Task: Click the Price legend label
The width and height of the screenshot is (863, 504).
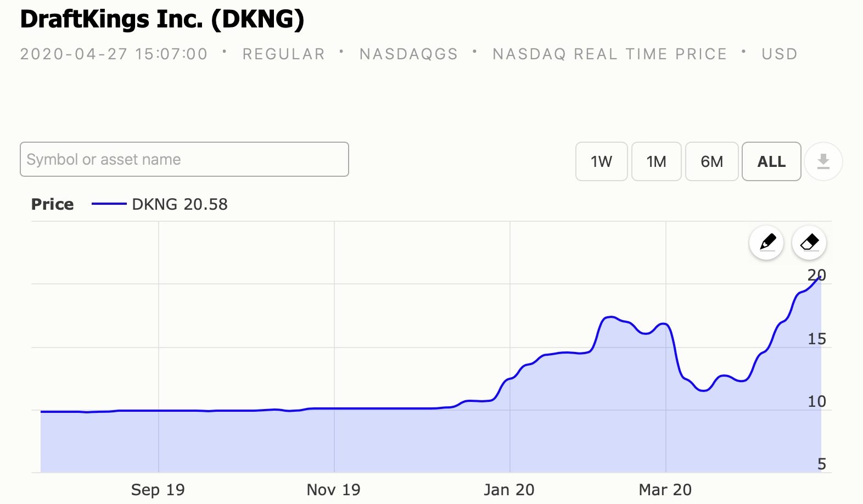Action: [52, 204]
